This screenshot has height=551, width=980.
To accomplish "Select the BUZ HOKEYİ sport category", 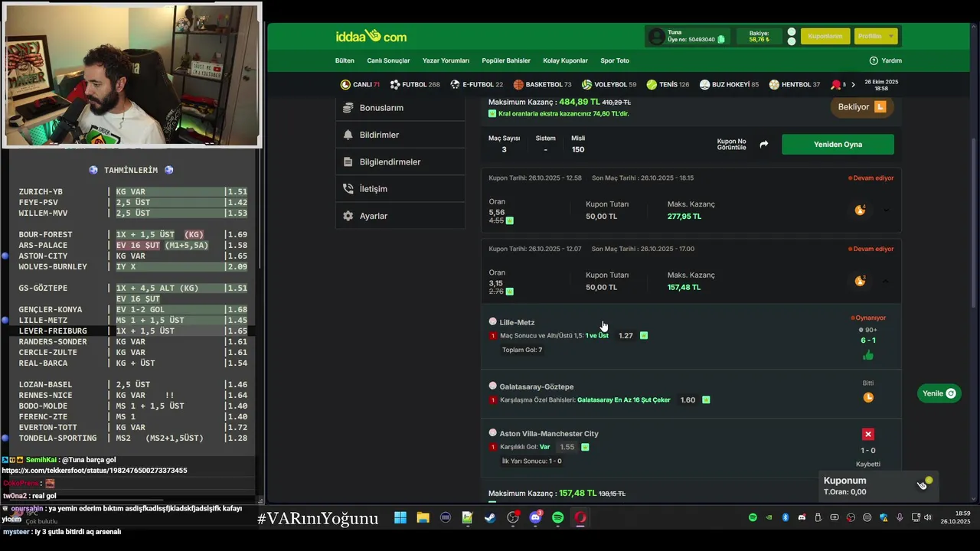I will tap(729, 84).
